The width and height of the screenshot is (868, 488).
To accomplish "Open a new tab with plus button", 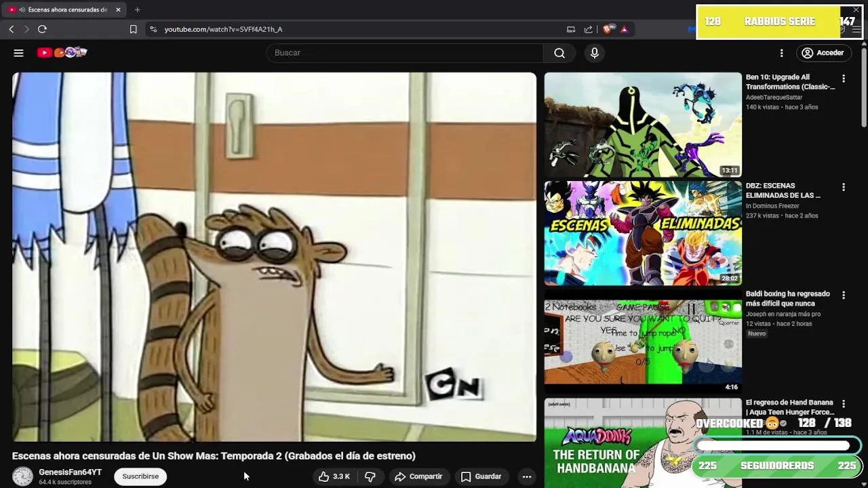I will point(137,9).
